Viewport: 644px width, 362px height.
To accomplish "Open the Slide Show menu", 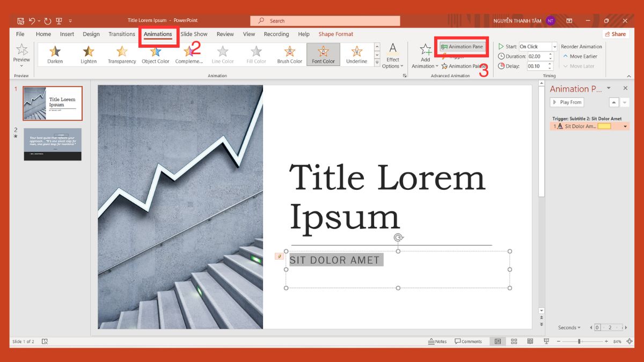I will click(194, 34).
